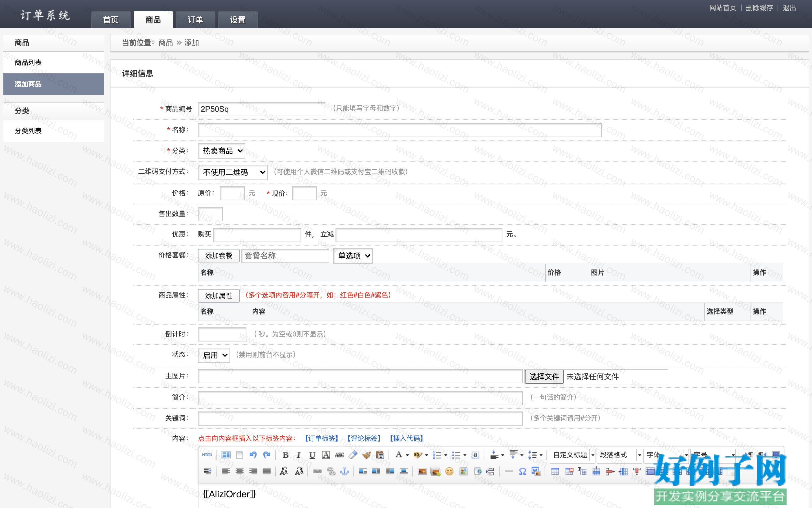The width and height of the screenshot is (812, 508).
Task: Click the paste plain text icon
Action: [x=380, y=455]
